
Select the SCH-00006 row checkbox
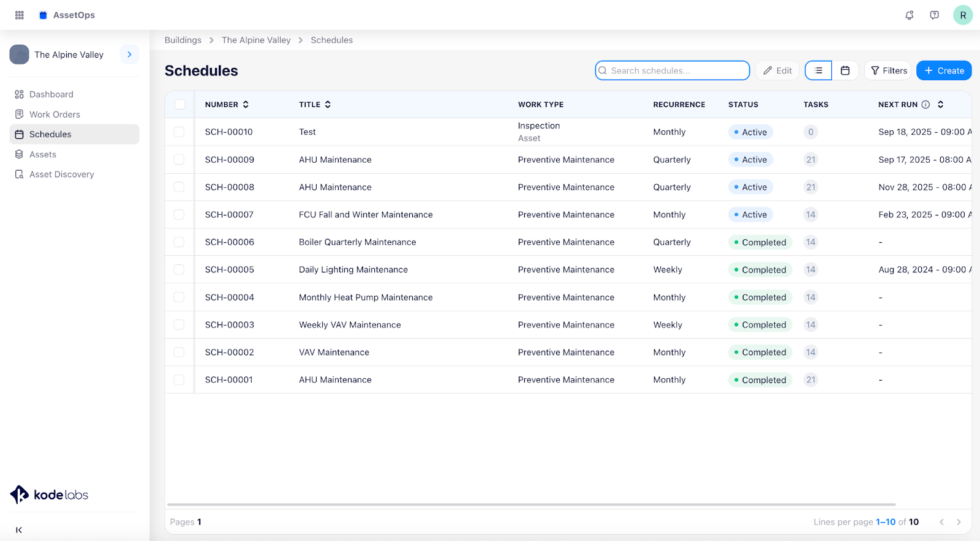[179, 242]
